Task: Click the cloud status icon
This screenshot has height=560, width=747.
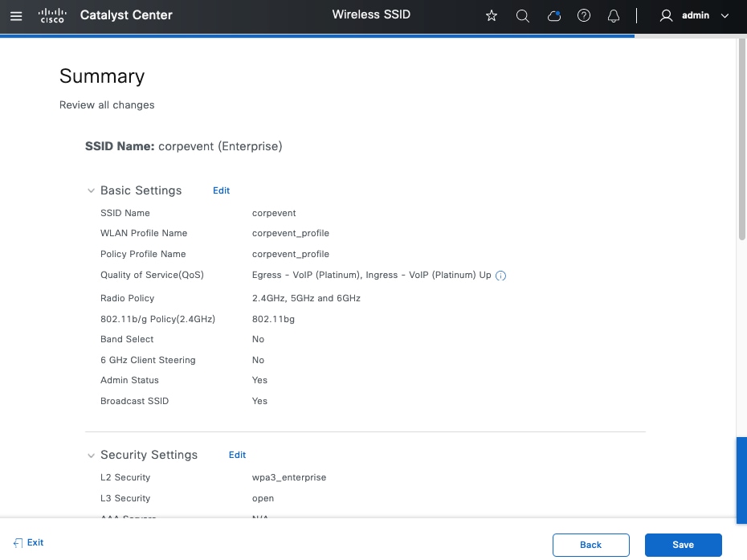Action: (x=553, y=16)
